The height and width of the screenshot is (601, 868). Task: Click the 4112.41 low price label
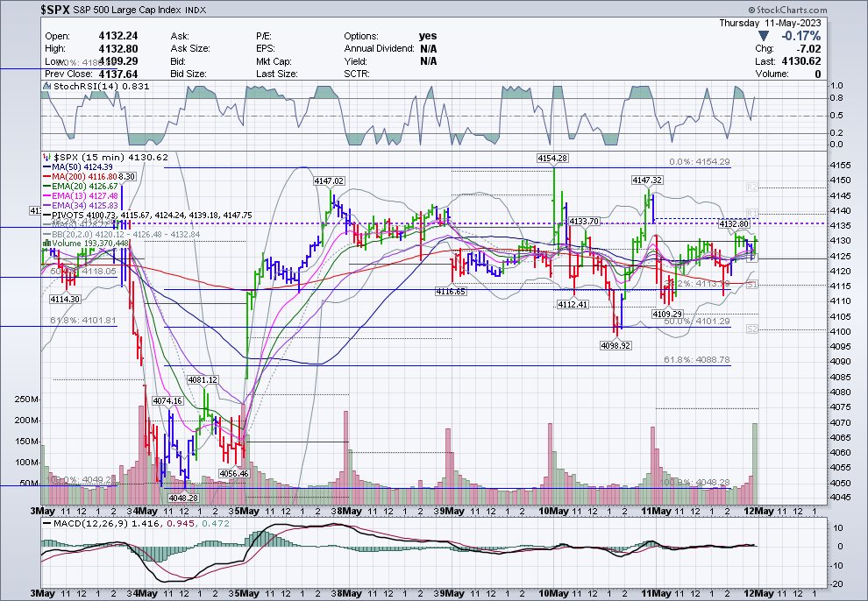(573, 305)
